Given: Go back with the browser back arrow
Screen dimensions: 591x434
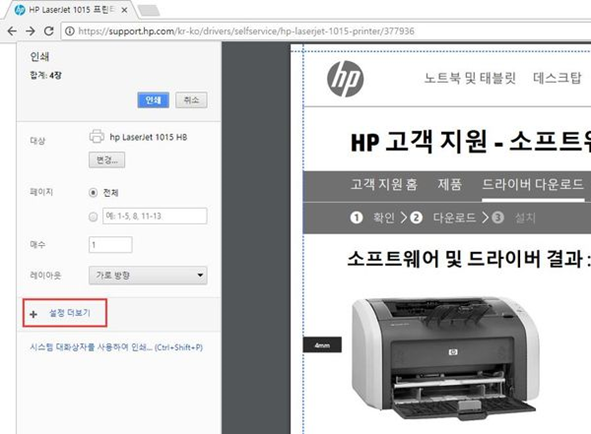Looking at the screenshot, I should (12, 31).
